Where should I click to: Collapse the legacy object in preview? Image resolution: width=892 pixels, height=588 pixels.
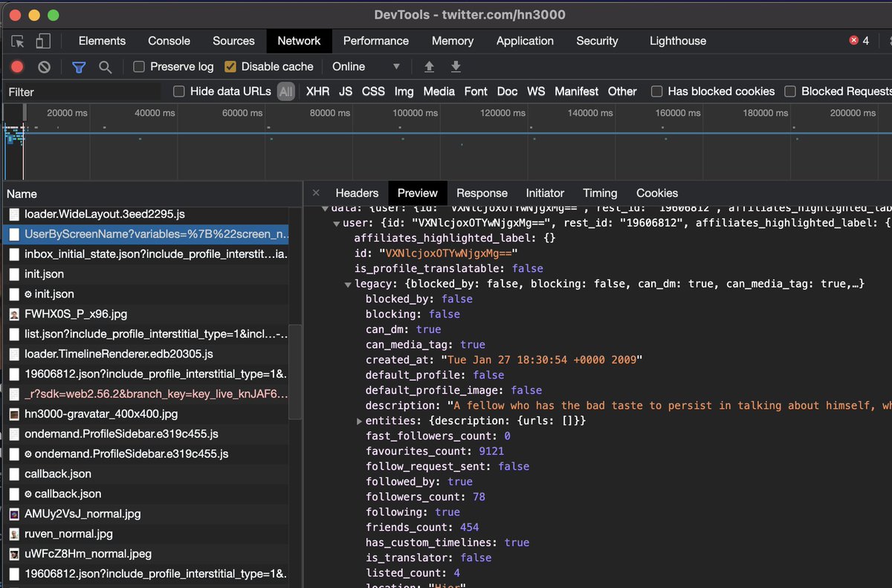pos(348,284)
